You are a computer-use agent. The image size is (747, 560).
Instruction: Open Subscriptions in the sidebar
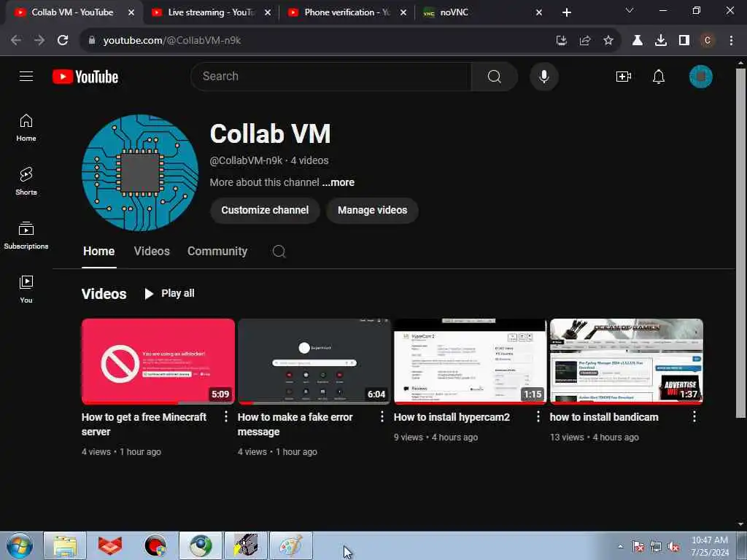(26, 236)
